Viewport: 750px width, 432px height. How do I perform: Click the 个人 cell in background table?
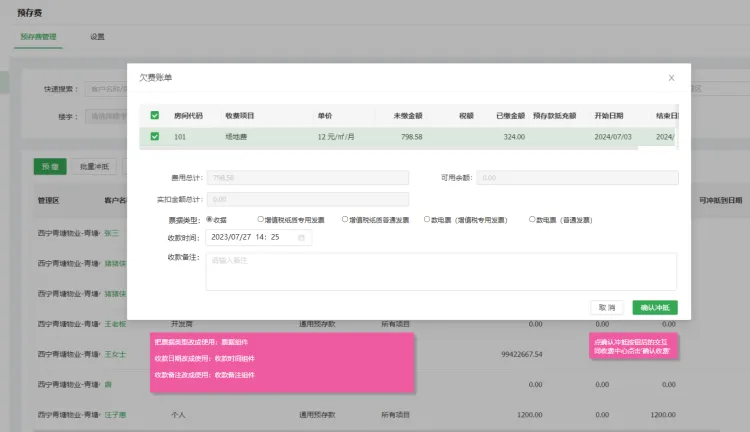[x=178, y=415]
